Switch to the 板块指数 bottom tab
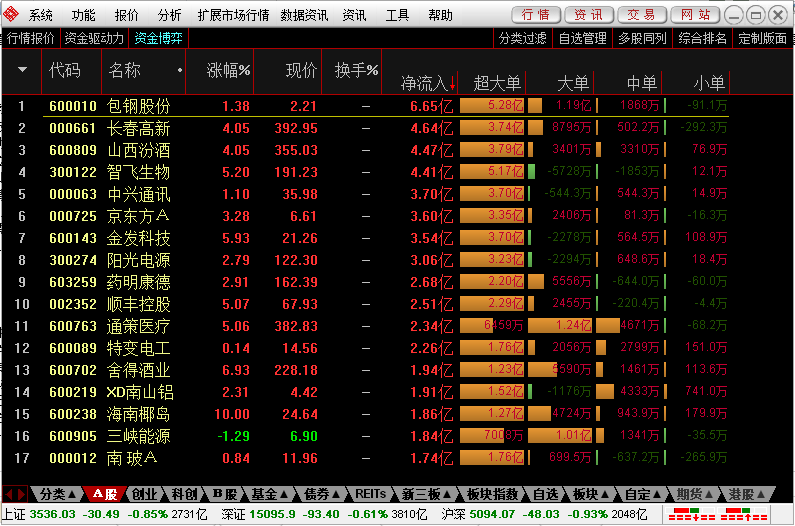 pos(492,494)
